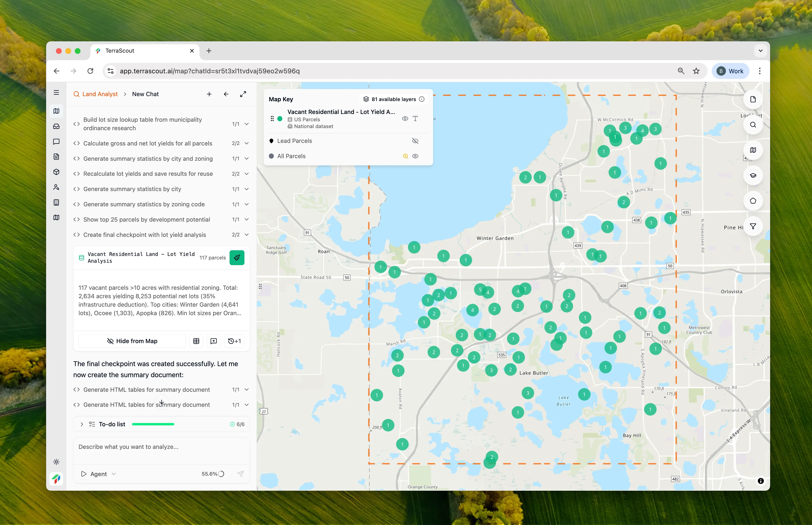The height and width of the screenshot is (525, 812).
Task: Click the green launch icon beside 117 parcels
Action: [237, 258]
